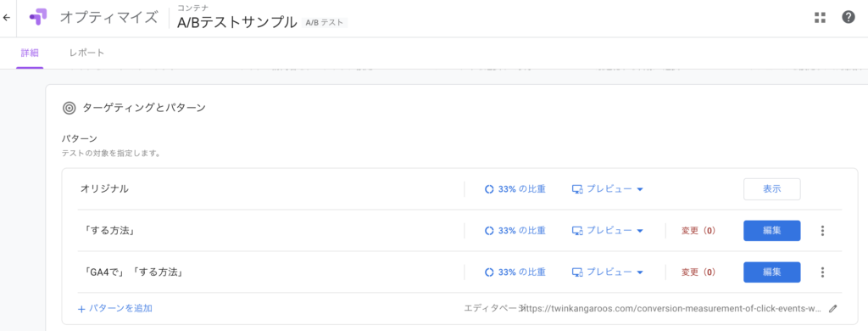The width and height of the screenshot is (868, 331).
Task: Expand プレビュー dropdown for 「GA4で」「する方法」
Action: click(607, 272)
